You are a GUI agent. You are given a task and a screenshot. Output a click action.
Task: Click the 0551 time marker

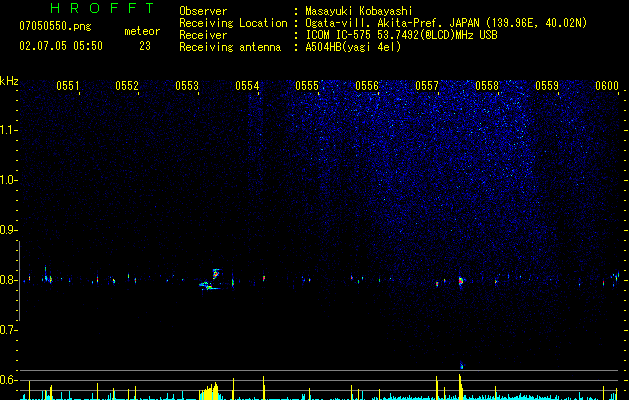(x=67, y=86)
